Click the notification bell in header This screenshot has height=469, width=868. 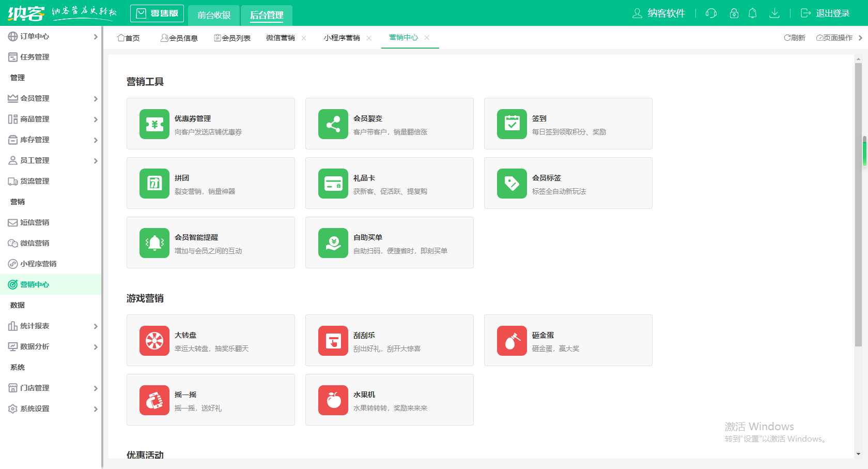coord(753,13)
